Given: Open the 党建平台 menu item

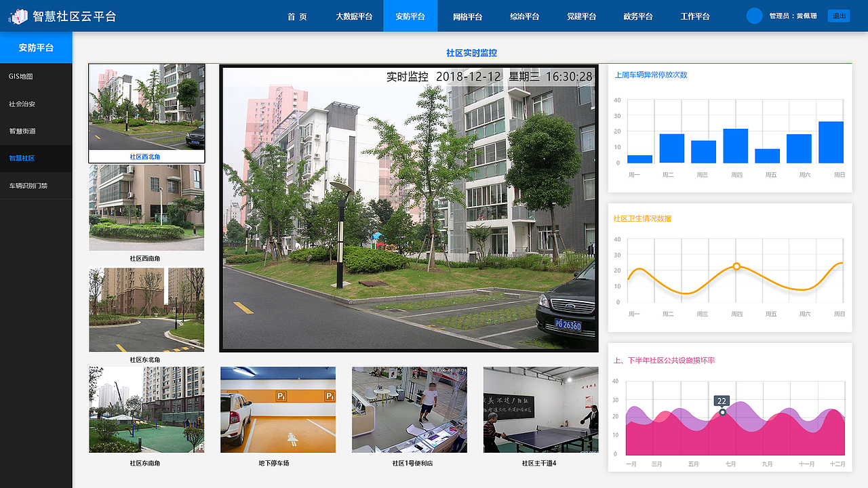Looking at the screenshot, I should [582, 16].
